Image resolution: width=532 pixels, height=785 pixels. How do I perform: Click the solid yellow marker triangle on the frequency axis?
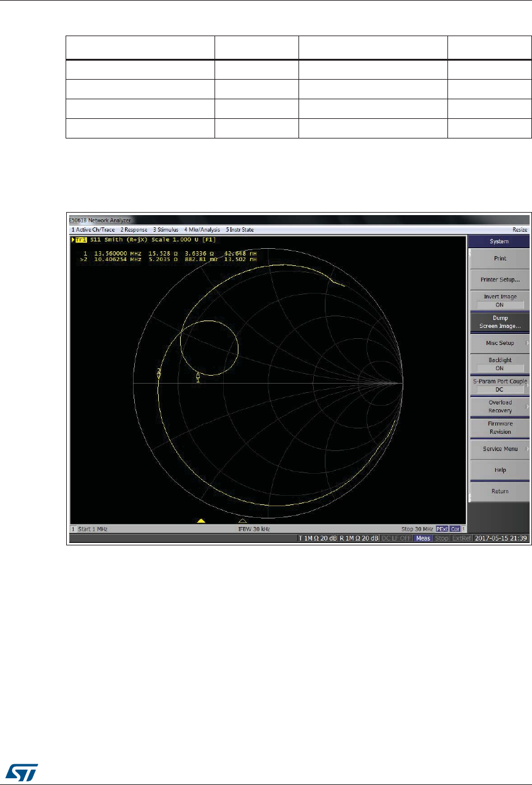click(200, 521)
